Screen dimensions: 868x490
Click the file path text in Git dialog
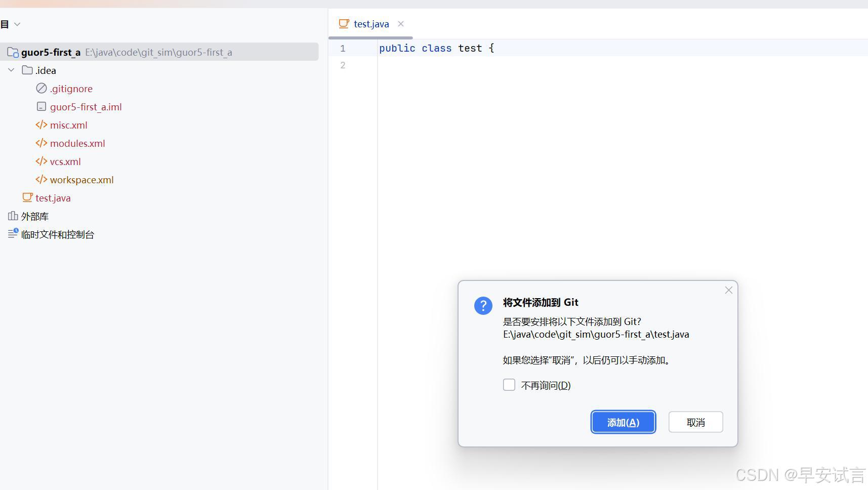point(596,334)
